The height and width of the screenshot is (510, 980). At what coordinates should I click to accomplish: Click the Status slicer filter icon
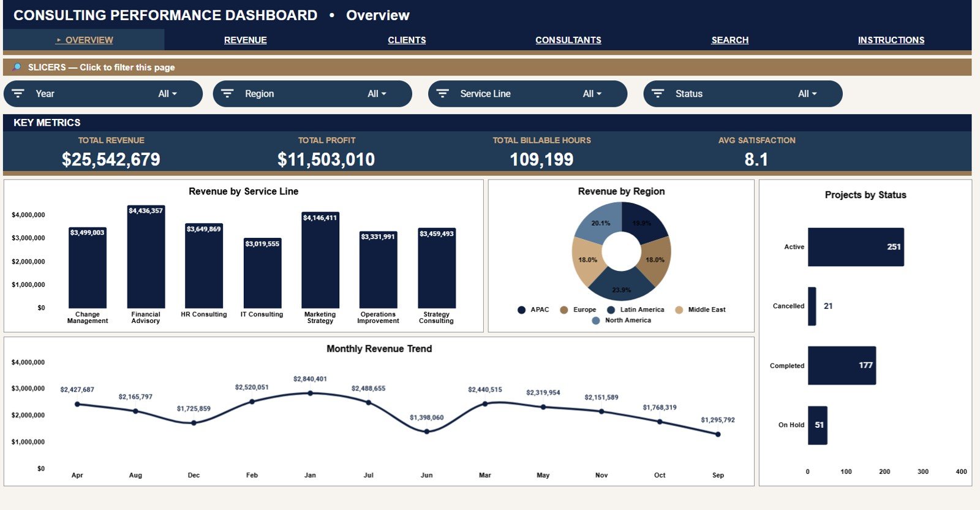pos(658,94)
